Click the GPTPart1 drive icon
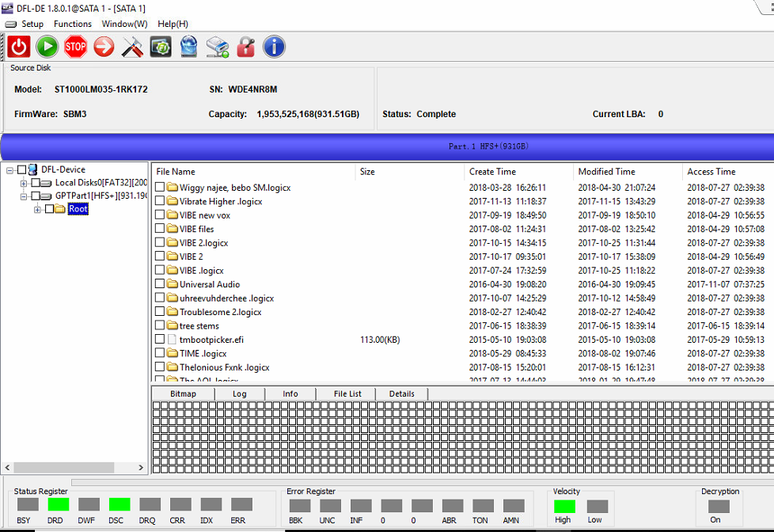 tap(46, 196)
